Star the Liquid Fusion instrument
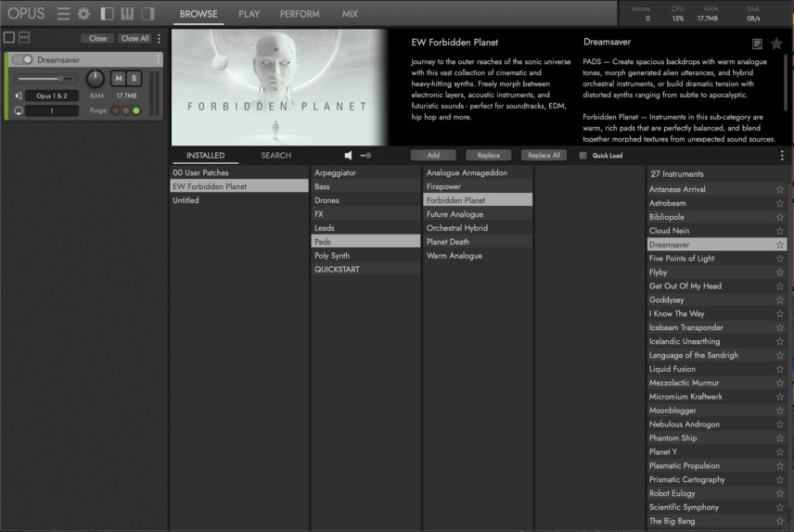 [780, 369]
